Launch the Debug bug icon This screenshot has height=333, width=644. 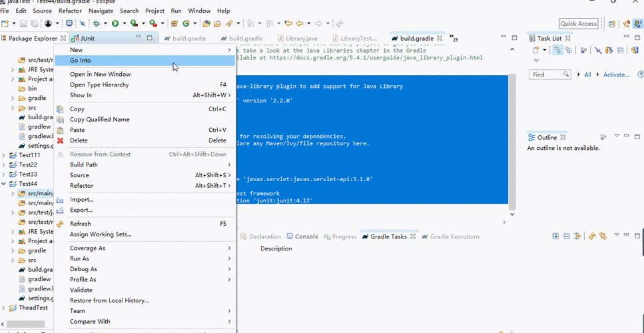point(97,23)
